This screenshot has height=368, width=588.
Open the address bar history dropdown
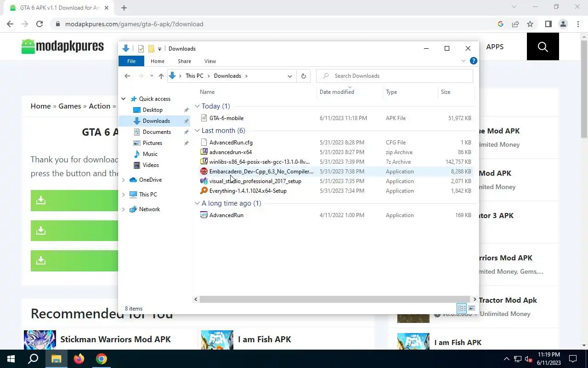290,76
